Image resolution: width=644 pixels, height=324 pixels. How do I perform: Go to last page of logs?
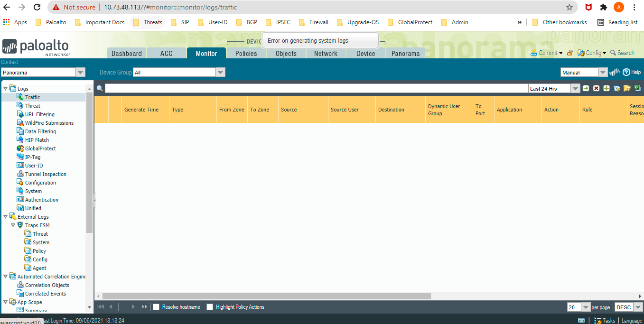[144, 307]
